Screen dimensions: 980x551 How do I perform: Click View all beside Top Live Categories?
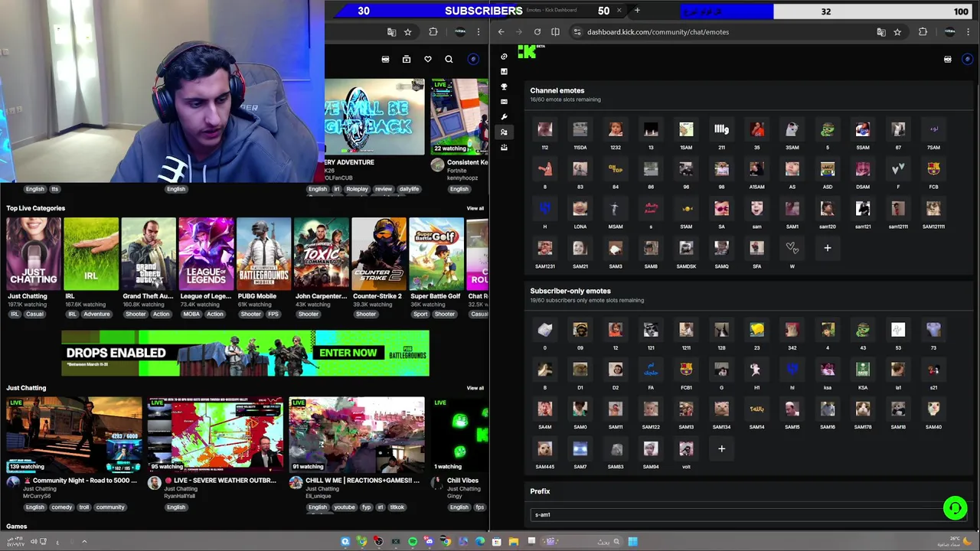point(475,208)
